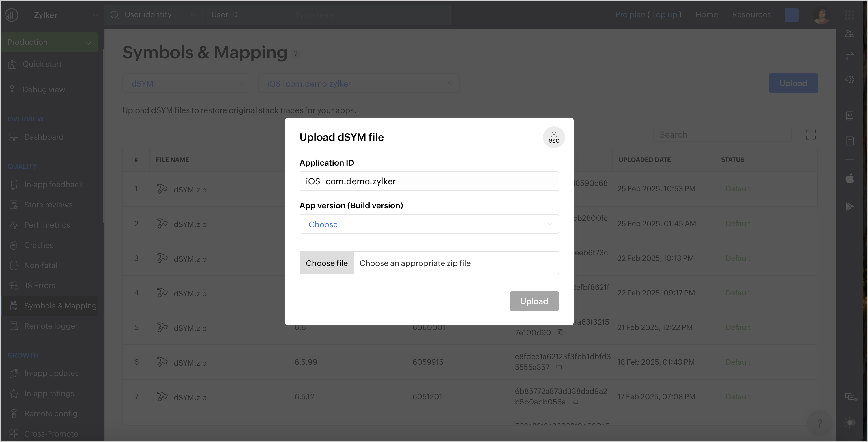This screenshot has width=868, height=442.
Task: Click the Google Play icon in the right rail
Action: [850, 206]
